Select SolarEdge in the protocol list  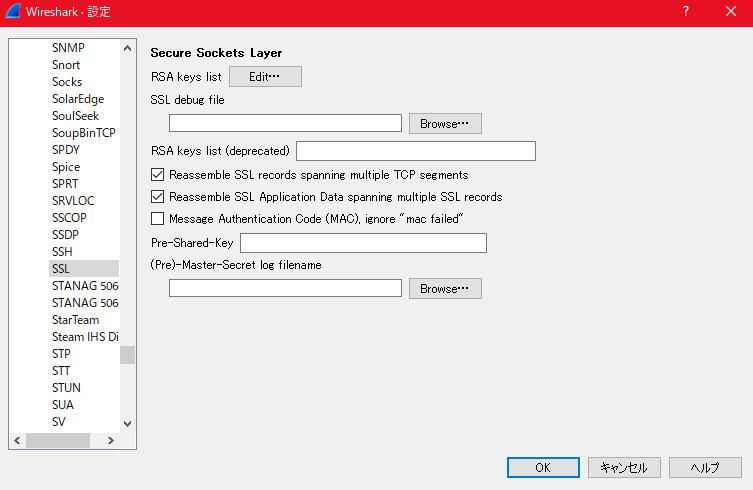78,99
